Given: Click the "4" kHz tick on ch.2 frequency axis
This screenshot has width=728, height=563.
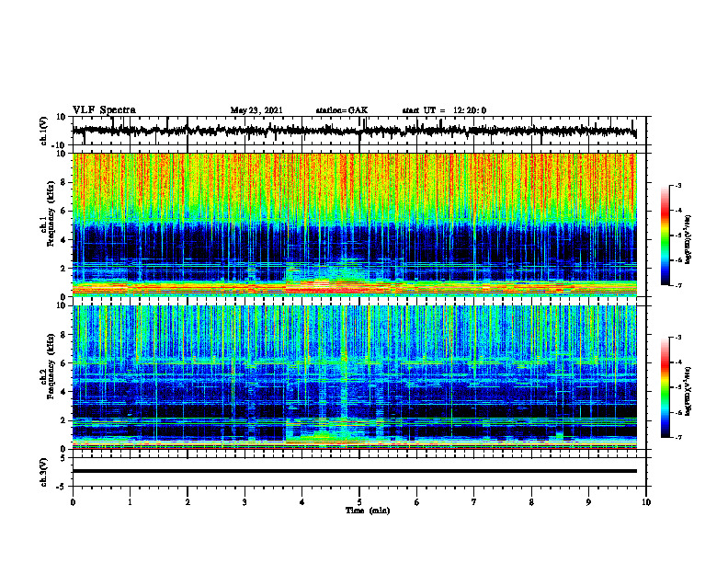Looking at the screenshot, I should (x=64, y=392).
